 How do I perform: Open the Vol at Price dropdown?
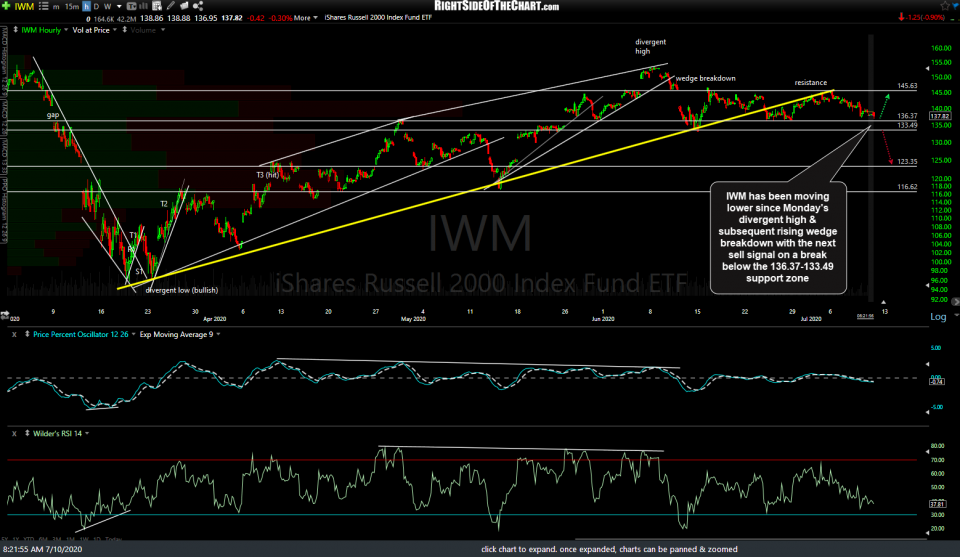click(x=114, y=30)
